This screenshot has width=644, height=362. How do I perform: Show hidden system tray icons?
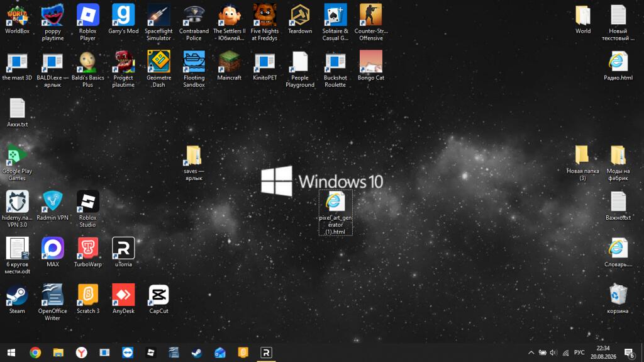531,353
